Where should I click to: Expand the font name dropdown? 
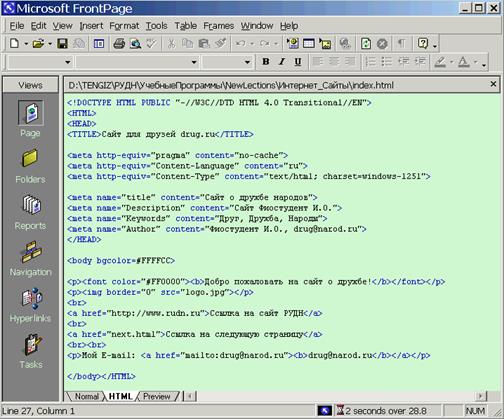[x=194, y=62]
